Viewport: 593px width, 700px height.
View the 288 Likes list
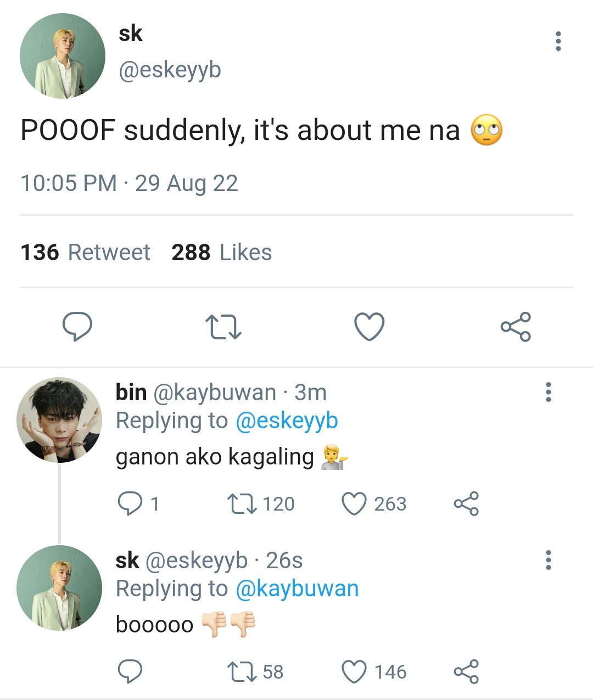click(222, 253)
